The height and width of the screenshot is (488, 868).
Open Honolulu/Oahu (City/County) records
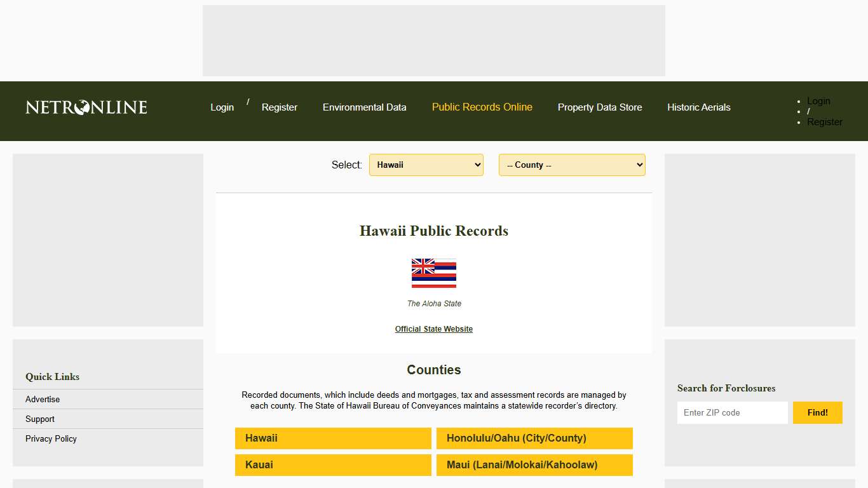coord(534,438)
